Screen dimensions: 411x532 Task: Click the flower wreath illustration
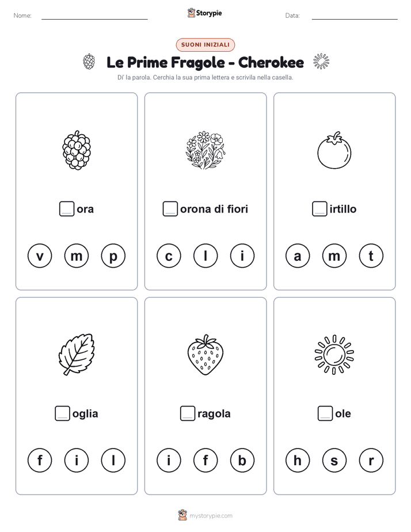[205, 150]
